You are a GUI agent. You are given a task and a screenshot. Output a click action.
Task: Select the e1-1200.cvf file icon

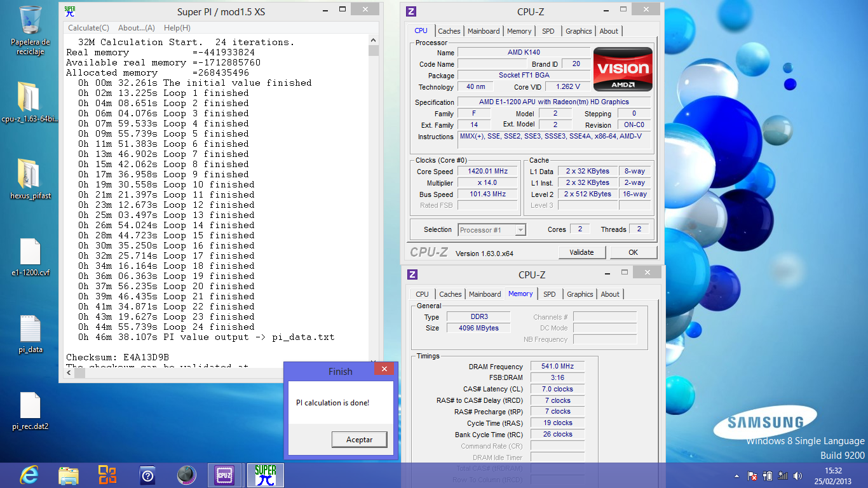coord(30,256)
